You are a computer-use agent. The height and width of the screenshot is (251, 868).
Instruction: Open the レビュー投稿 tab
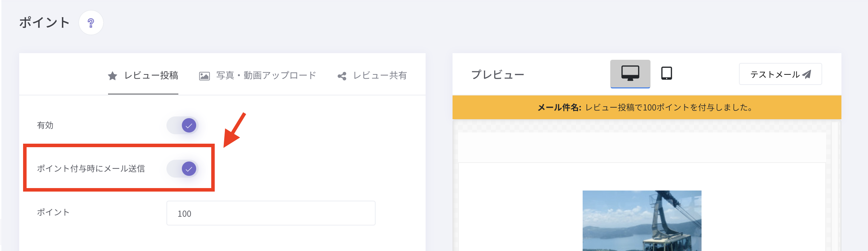151,76
